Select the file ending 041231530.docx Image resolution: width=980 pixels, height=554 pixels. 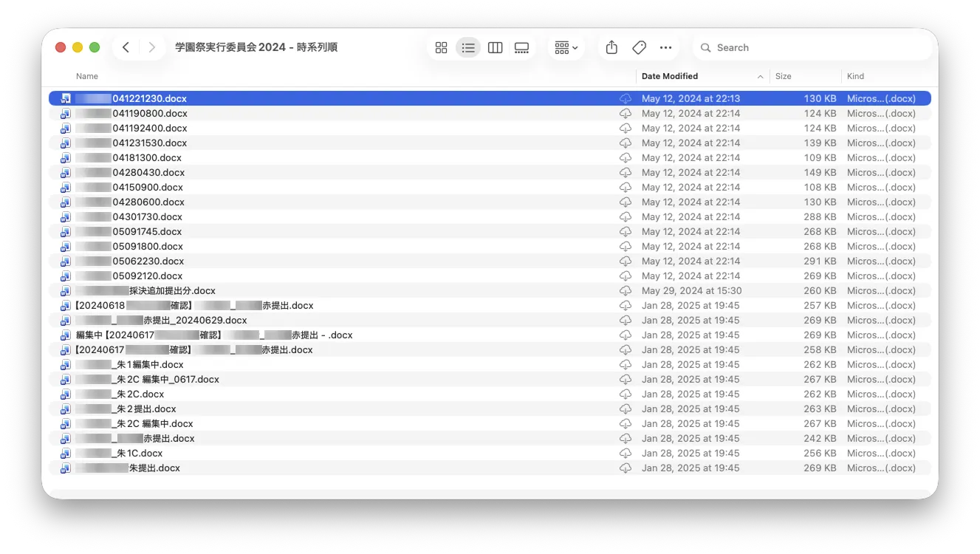[x=490, y=143]
